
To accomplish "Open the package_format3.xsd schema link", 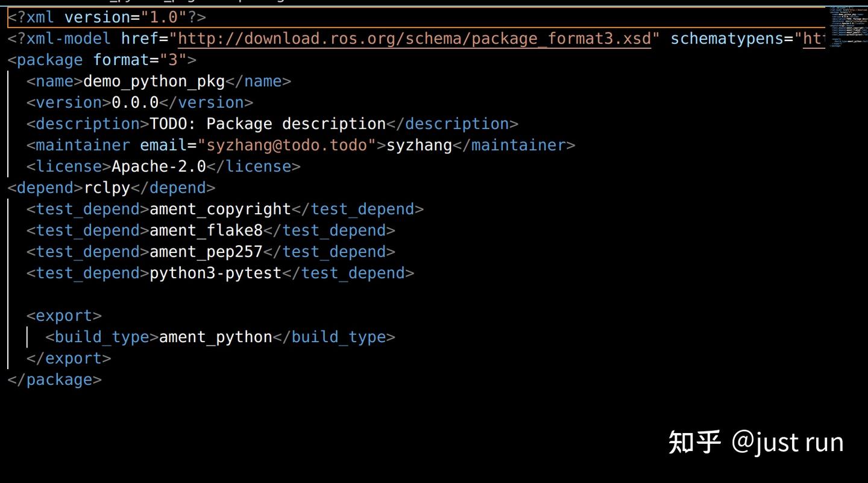I will pyautogui.click(x=414, y=39).
